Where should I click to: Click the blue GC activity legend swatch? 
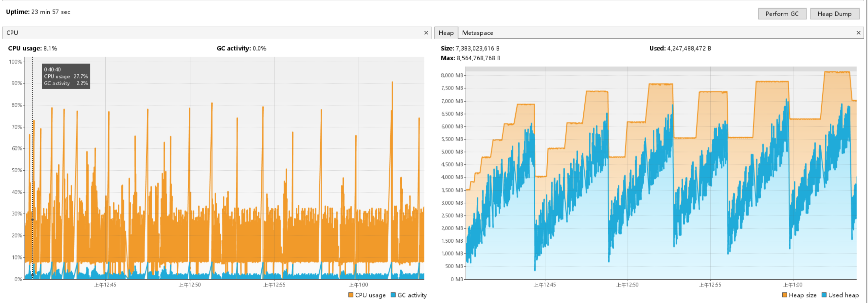(393, 295)
